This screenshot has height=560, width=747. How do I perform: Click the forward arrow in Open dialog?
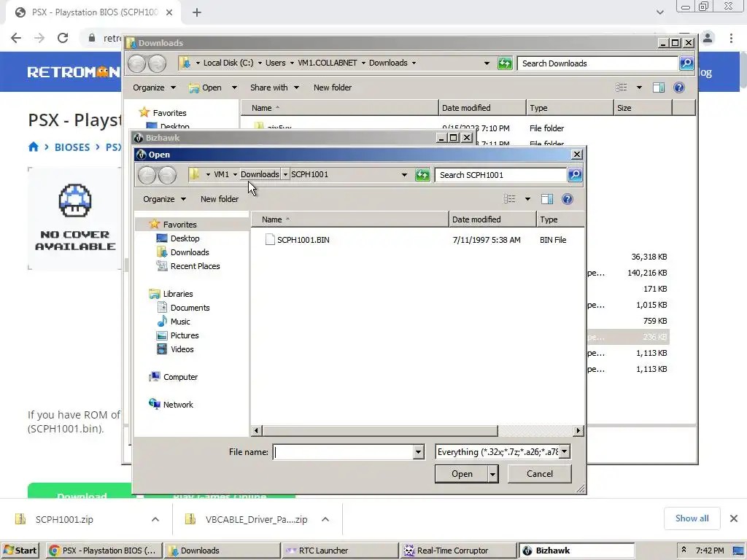pos(167,175)
